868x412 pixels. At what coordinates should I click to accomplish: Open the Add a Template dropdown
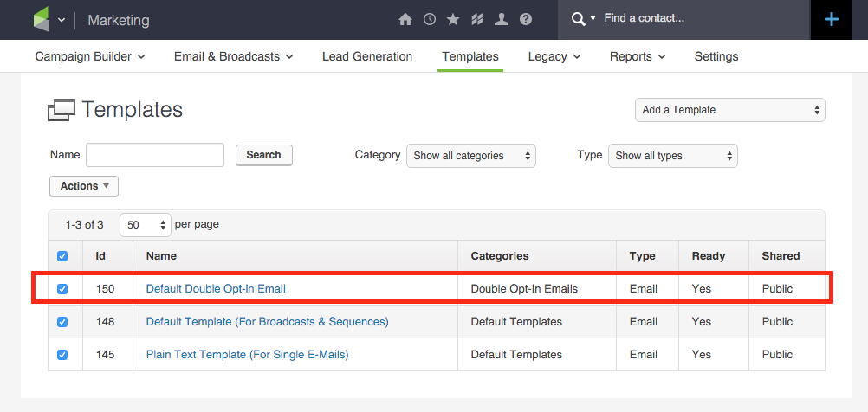coord(729,110)
